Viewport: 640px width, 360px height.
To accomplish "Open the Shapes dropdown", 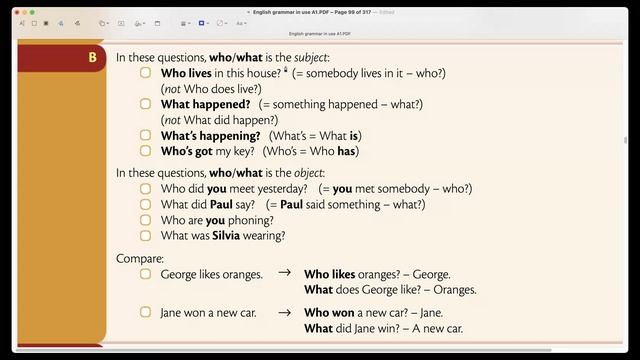I will (104, 24).
